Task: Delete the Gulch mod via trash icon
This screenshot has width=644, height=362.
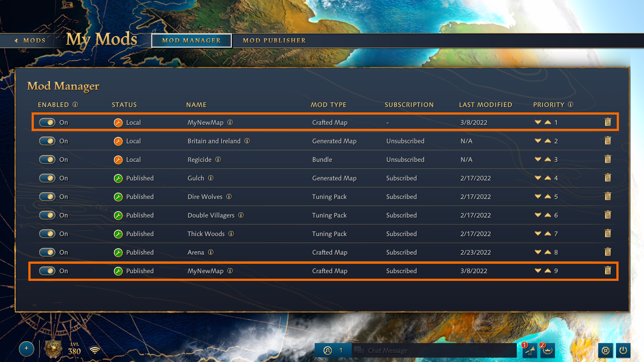Action: [608, 178]
